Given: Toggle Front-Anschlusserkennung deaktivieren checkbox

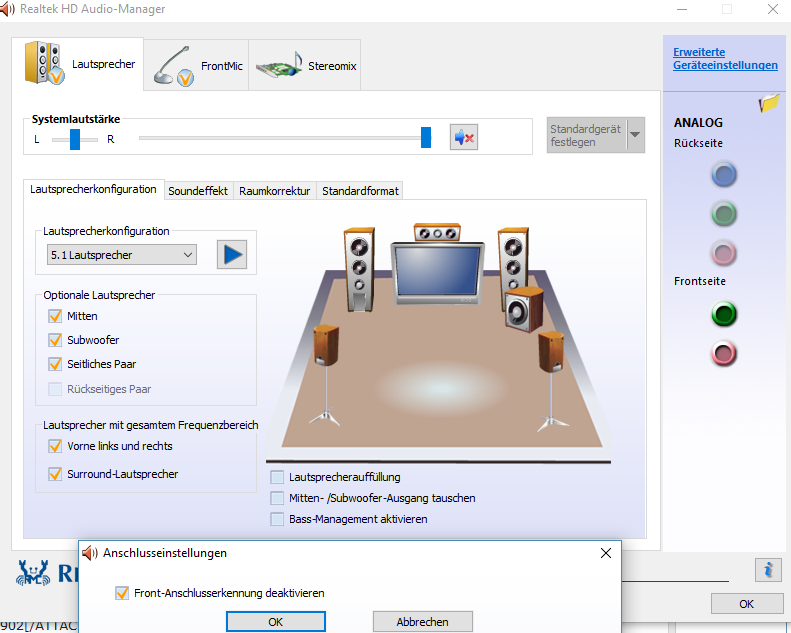Looking at the screenshot, I should click(x=122, y=593).
